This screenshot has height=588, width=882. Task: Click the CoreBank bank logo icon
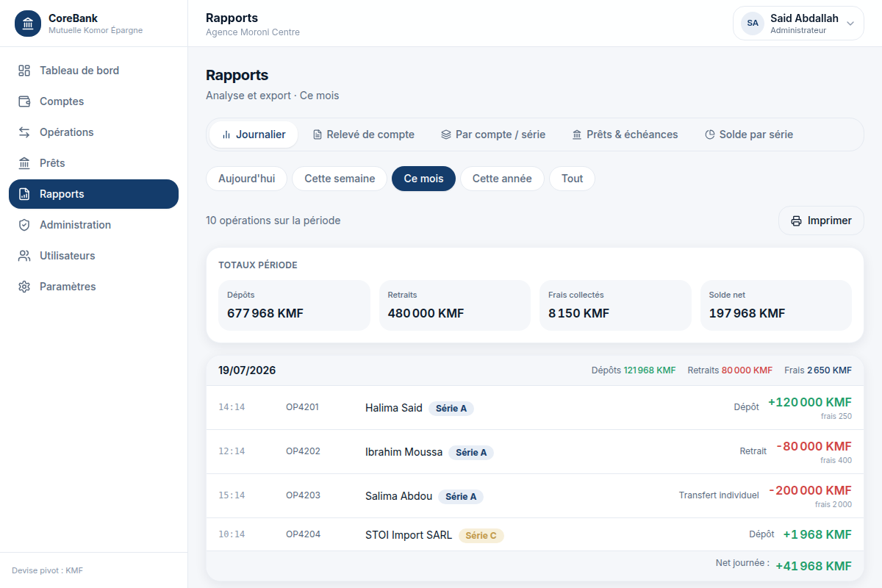click(28, 24)
